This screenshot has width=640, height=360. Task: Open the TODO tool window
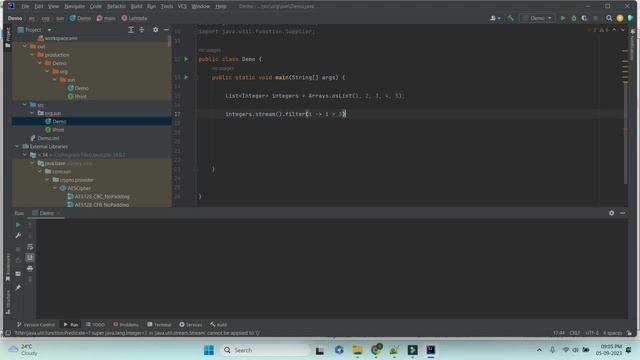[95, 325]
